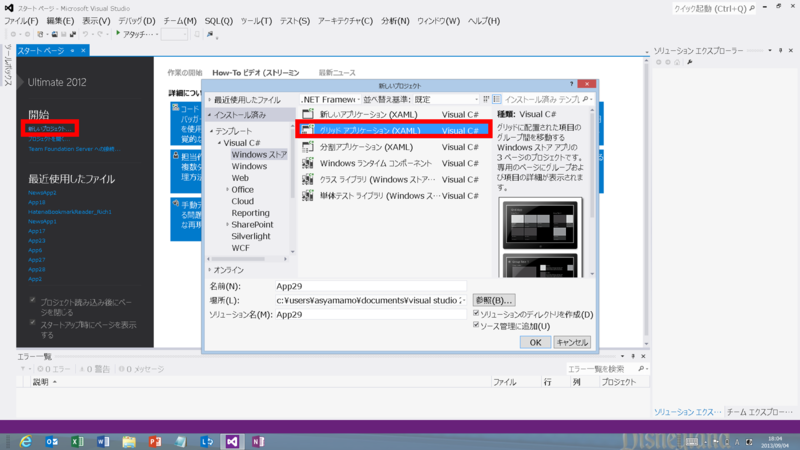Image resolution: width=800 pixels, height=450 pixels.
Task: Select the Windows ストア tree item
Action: (x=259, y=155)
